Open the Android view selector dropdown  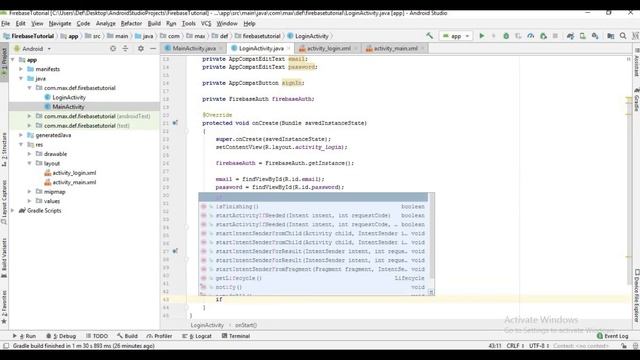coord(33,49)
